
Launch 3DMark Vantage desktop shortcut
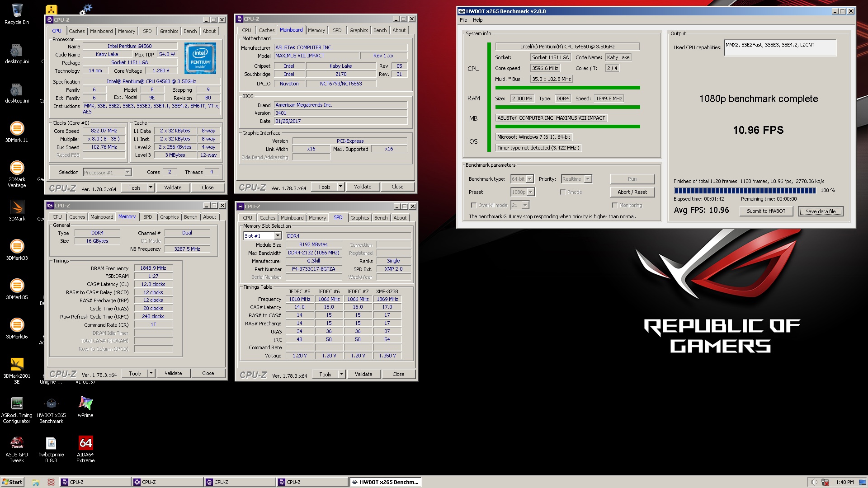tap(17, 174)
